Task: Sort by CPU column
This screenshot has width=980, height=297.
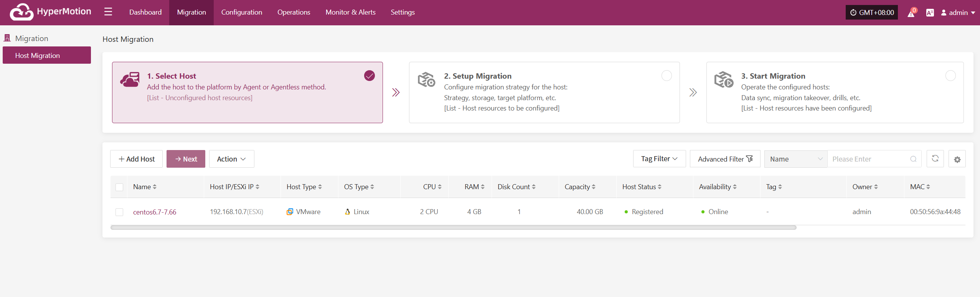Action: [440, 187]
